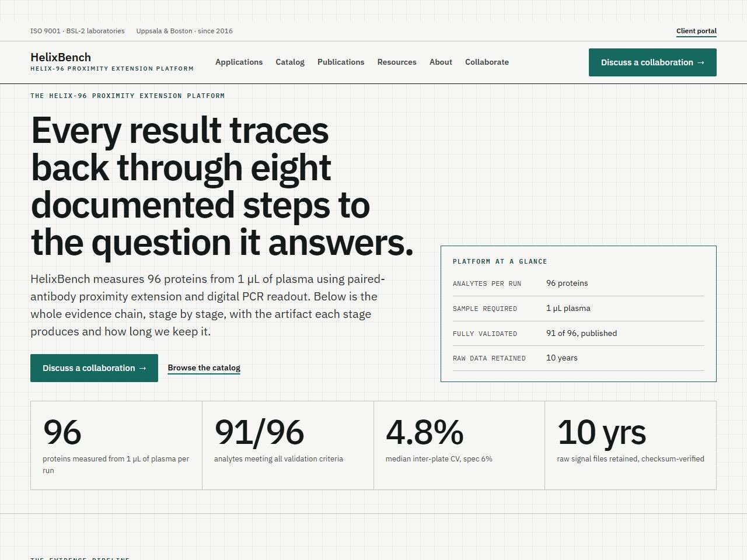The image size is (747, 560).
Task: Click header Discuss a collaboration button
Action: pyautogui.click(x=652, y=62)
